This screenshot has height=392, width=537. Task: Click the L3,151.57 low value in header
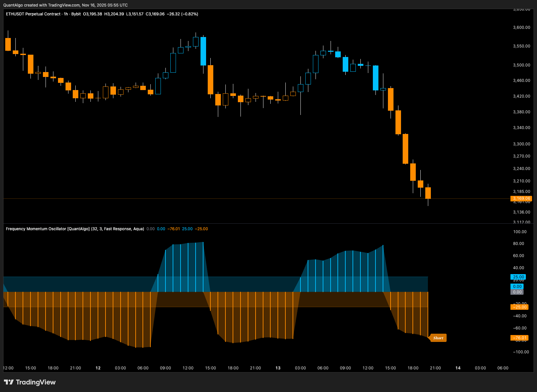tap(135, 14)
